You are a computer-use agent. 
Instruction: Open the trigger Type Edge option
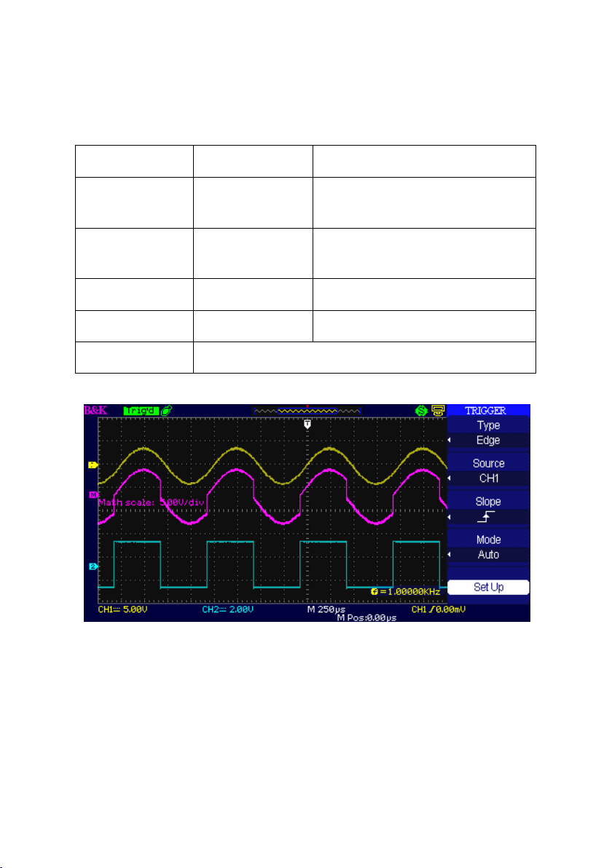click(488, 433)
